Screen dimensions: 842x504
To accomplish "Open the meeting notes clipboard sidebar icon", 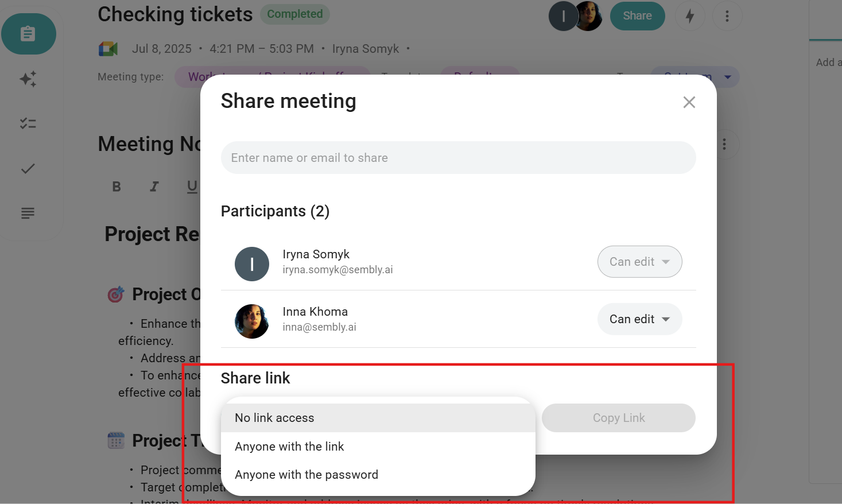I will click(28, 34).
